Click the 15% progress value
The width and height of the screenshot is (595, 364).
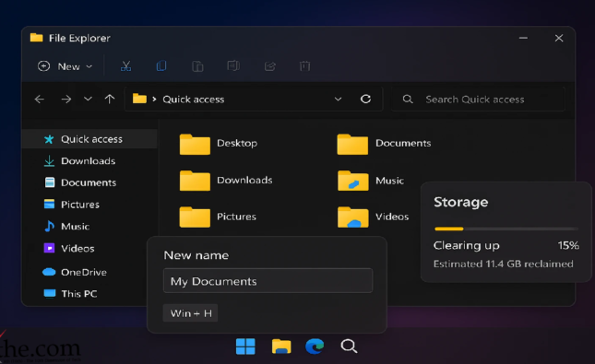568,245
